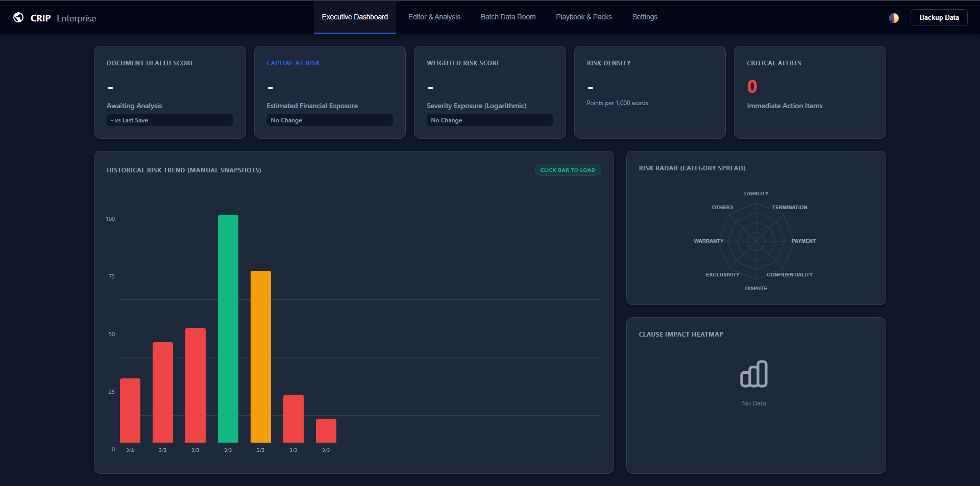Switch to the Batch Data Room tab
This screenshot has width=980, height=486.
point(508,17)
